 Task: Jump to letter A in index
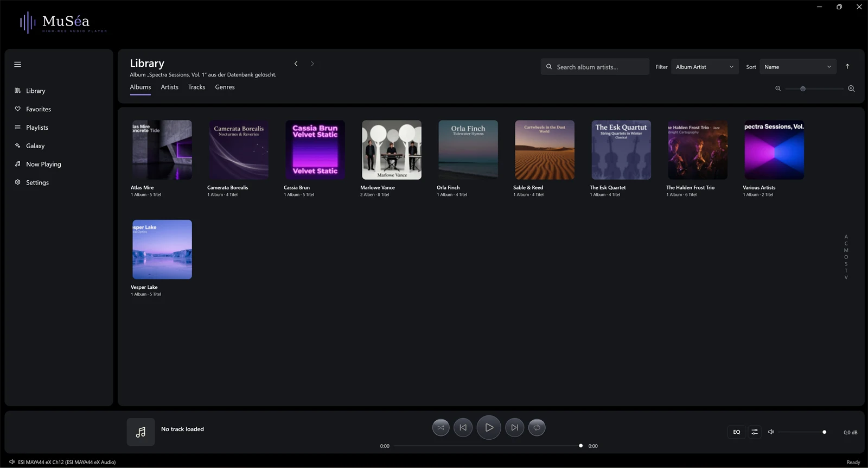click(x=846, y=237)
